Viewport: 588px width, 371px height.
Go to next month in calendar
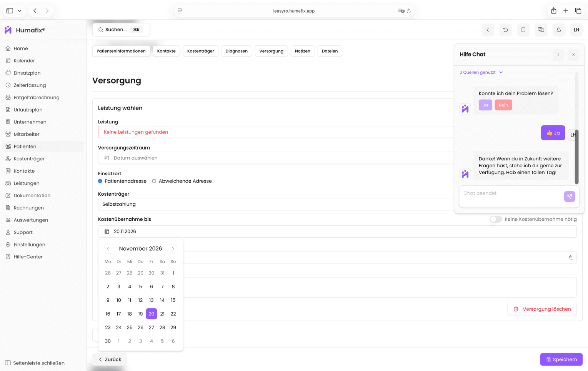pyautogui.click(x=173, y=249)
